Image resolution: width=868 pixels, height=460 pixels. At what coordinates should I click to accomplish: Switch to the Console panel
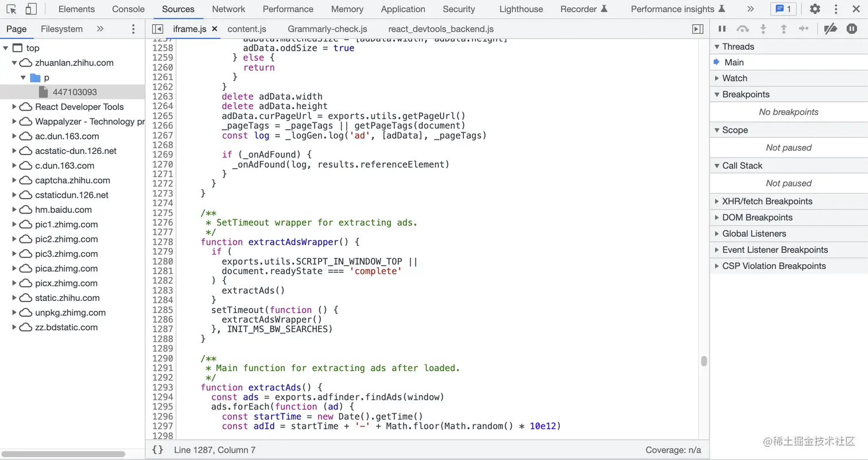coord(128,9)
